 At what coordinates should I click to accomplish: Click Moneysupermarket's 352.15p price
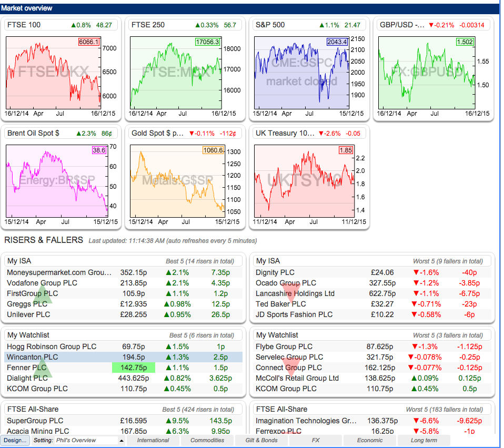[x=134, y=272]
